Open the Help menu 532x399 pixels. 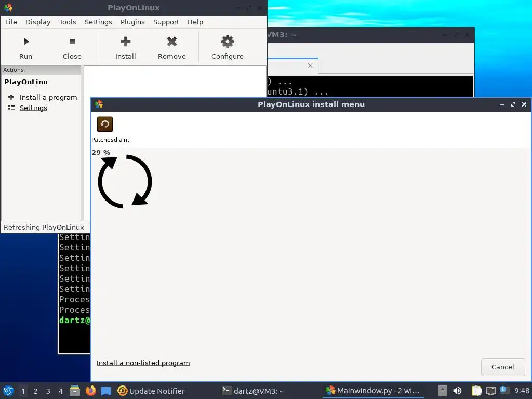point(195,22)
